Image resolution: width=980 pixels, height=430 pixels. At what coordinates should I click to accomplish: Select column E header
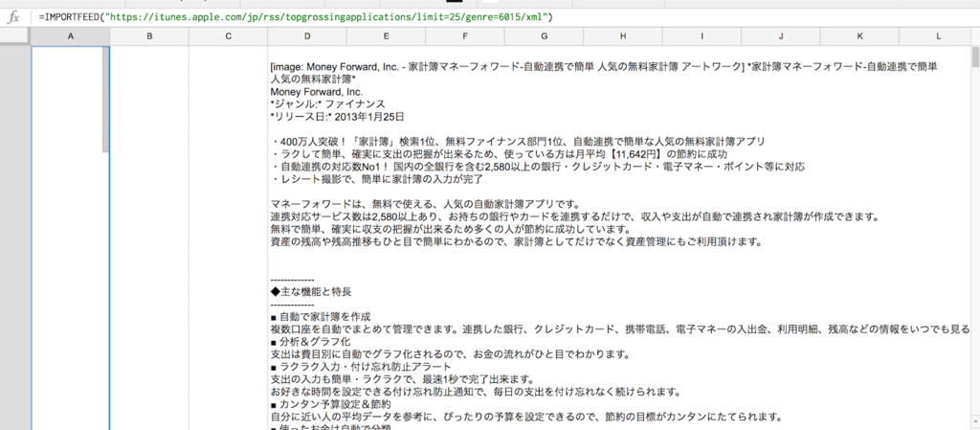point(386,36)
